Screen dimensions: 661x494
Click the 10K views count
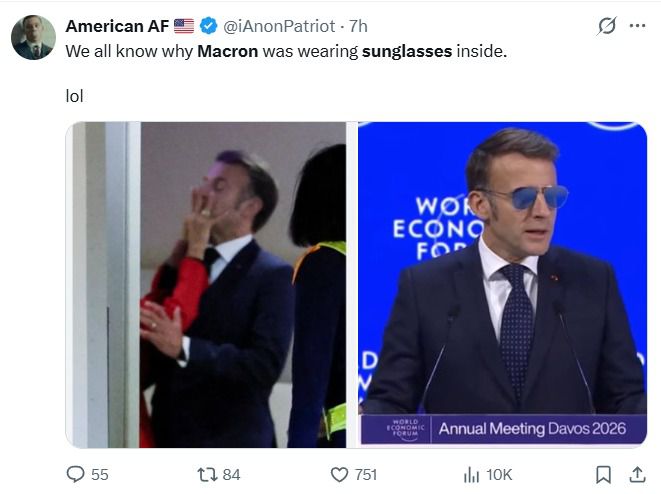498,474
